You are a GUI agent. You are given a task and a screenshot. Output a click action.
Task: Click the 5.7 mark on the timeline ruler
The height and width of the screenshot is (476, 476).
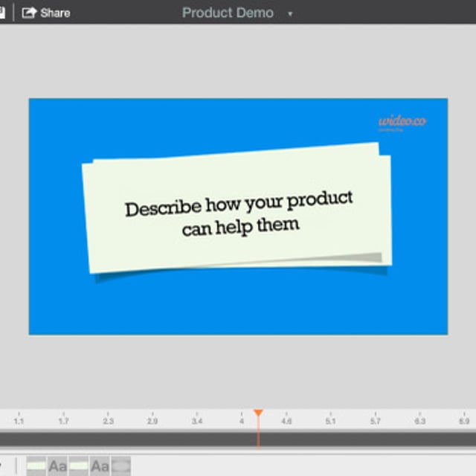point(375,421)
